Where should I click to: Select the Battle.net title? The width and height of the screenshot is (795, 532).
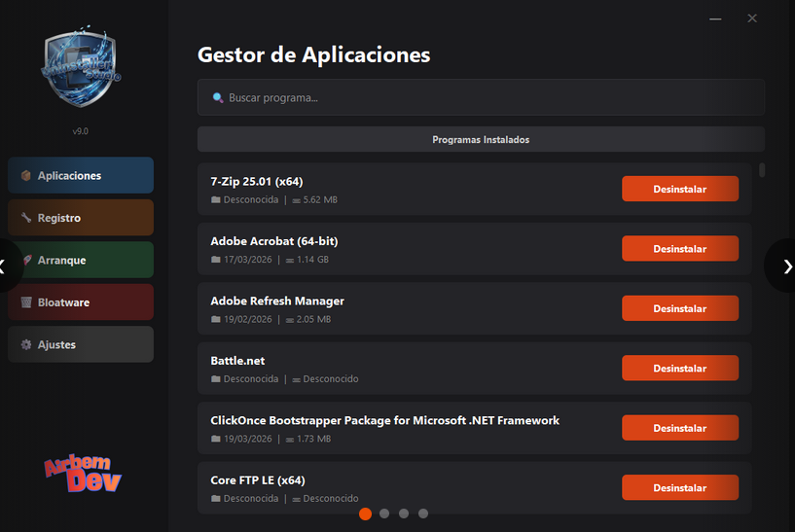[x=237, y=361]
